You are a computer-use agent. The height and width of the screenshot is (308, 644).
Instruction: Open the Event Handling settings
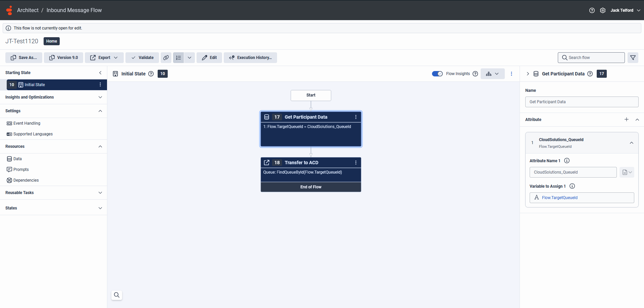click(26, 123)
